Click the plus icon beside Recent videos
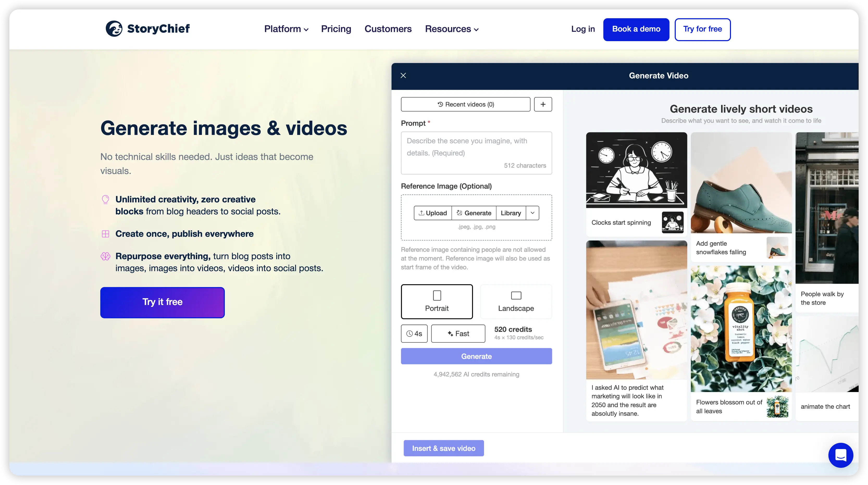Image resolution: width=868 pixels, height=485 pixels. click(543, 104)
